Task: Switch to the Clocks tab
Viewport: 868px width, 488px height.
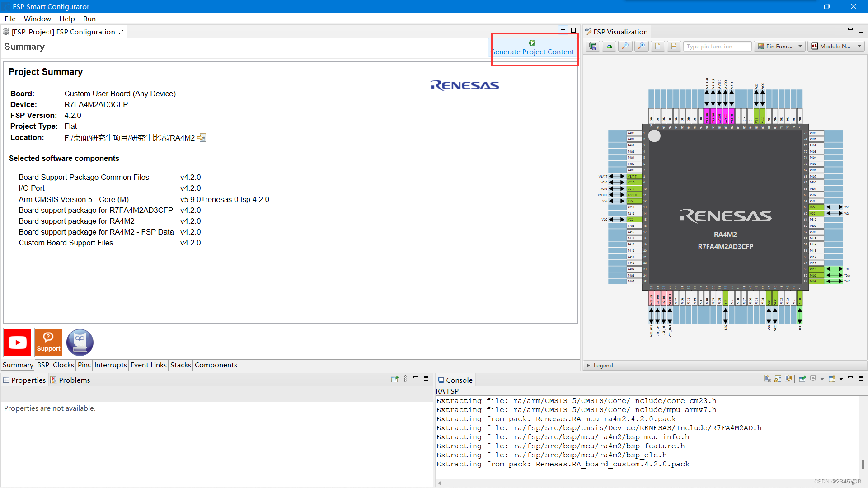Action: 63,365
